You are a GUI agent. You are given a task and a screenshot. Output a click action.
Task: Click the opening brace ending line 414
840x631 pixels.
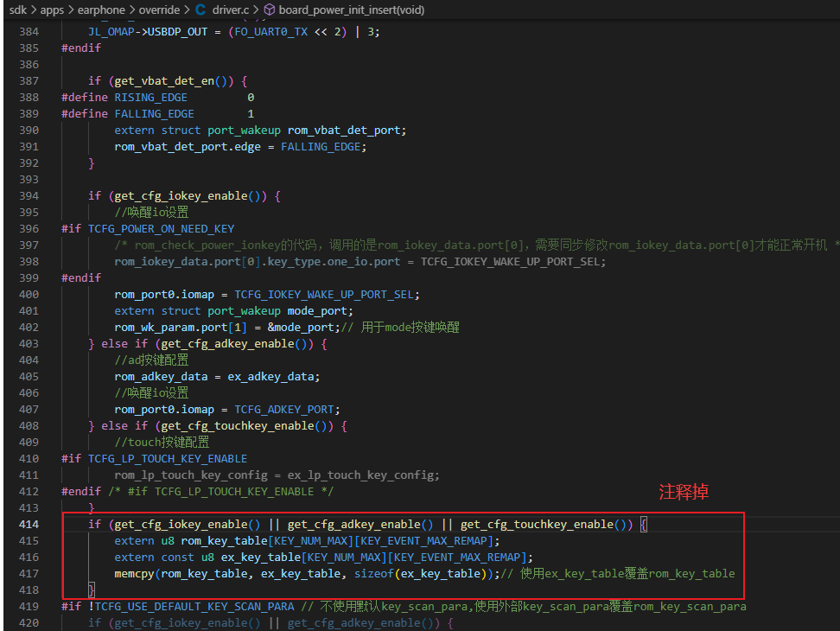pyautogui.click(x=643, y=525)
